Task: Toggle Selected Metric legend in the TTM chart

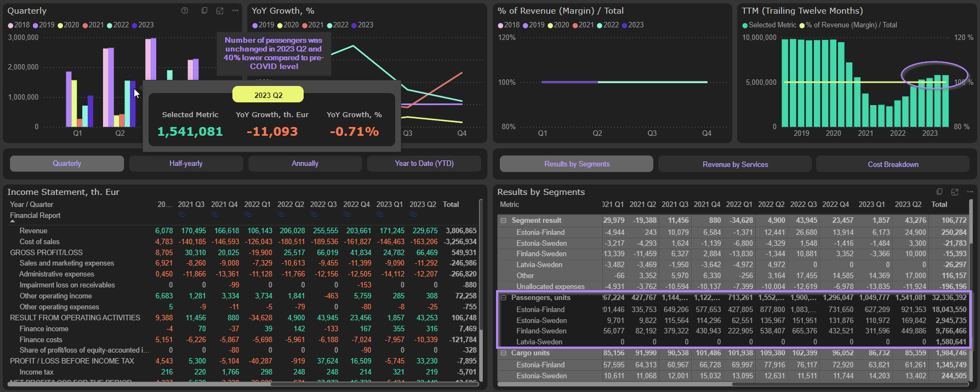Action: pos(769,25)
